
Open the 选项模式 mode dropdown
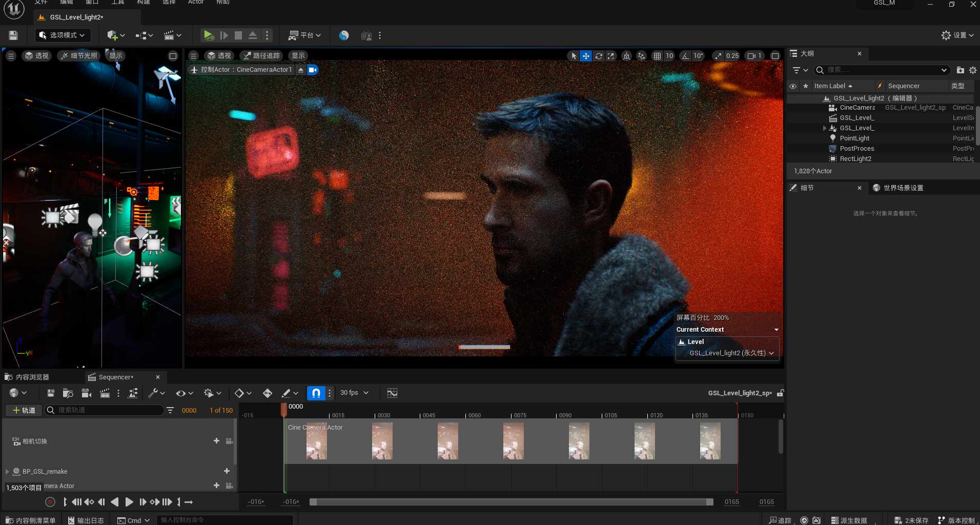63,35
